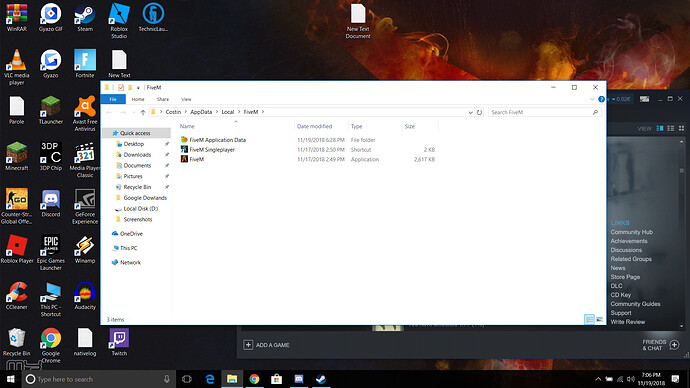Screen dimensions: 690x388
Task: Open Community Hub link in Steam
Action: point(631,232)
